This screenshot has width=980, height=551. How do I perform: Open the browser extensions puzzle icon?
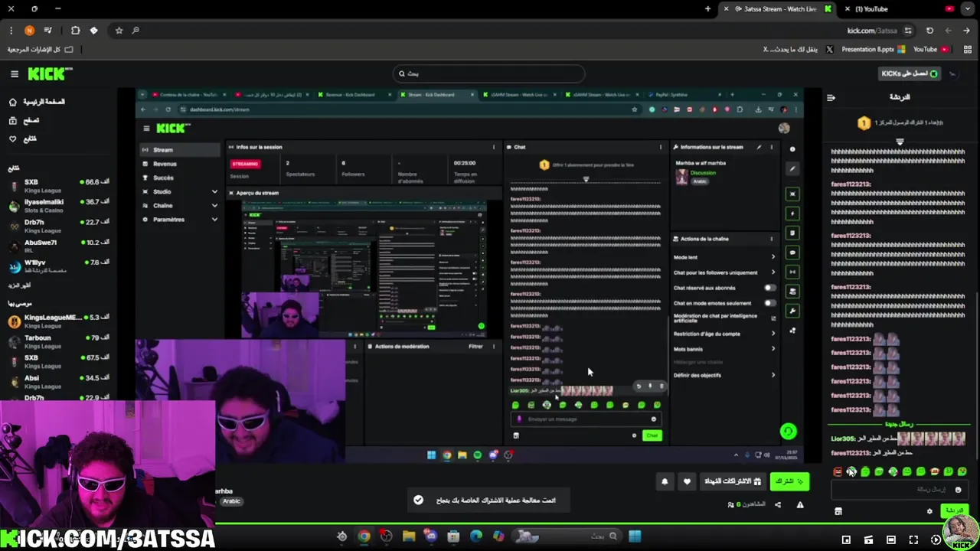[x=75, y=31]
